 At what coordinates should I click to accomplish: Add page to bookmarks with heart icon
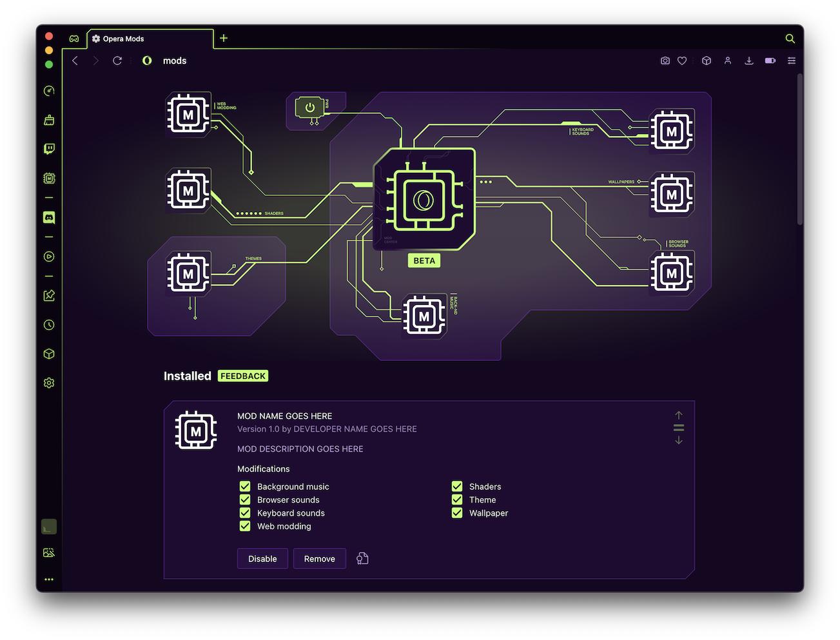pos(682,61)
